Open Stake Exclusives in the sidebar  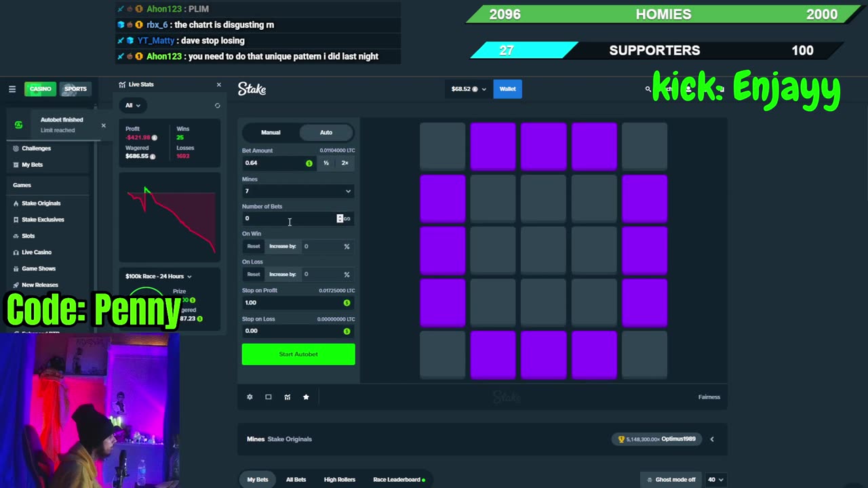click(x=42, y=220)
